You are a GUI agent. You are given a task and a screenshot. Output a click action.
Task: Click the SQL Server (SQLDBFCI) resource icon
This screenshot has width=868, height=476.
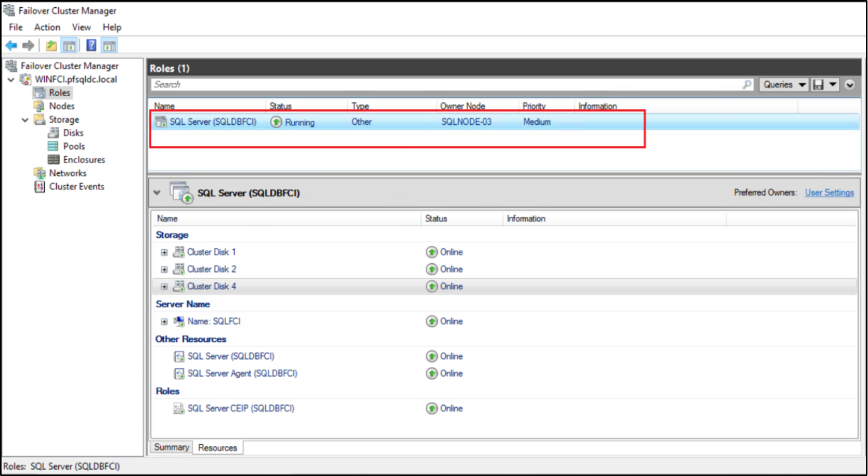pyautogui.click(x=179, y=356)
